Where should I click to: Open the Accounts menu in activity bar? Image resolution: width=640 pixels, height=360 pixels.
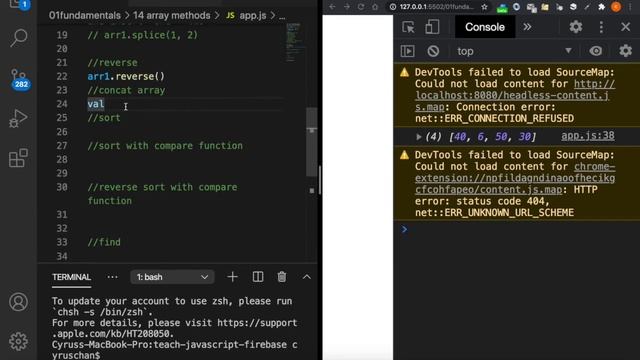(x=18, y=302)
